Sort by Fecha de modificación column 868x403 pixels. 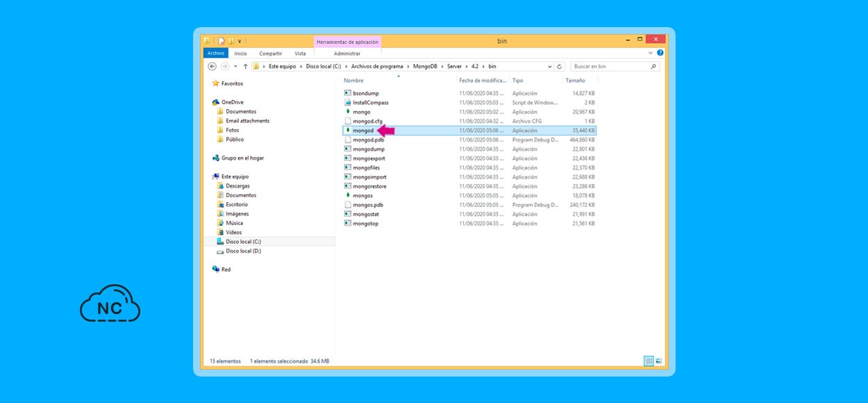pyautogui.click(x=482, y=81)
